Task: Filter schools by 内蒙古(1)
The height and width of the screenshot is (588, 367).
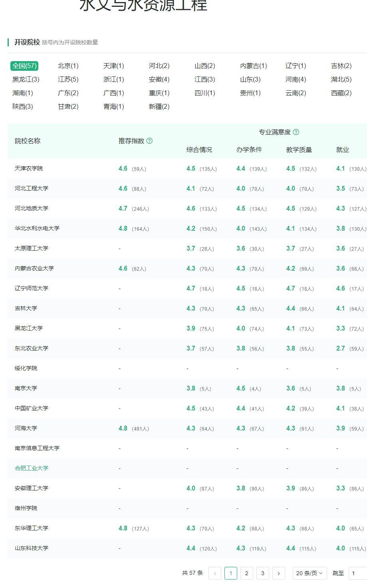Action: pyautogui.click(x=254, y=66)
